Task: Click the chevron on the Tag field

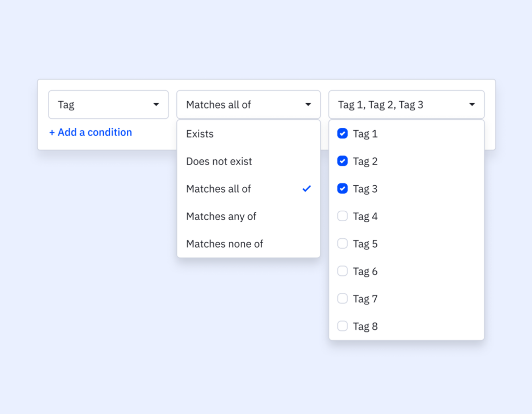Action: 157,104
